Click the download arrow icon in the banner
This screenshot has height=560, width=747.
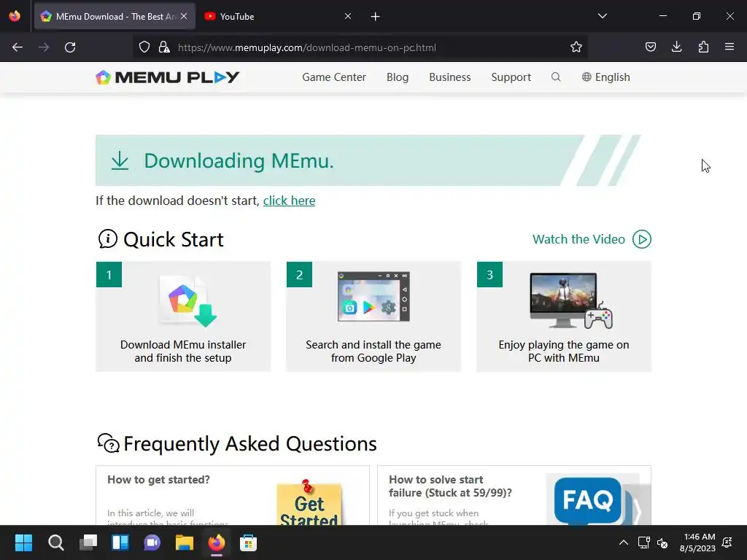coord(120,160)
